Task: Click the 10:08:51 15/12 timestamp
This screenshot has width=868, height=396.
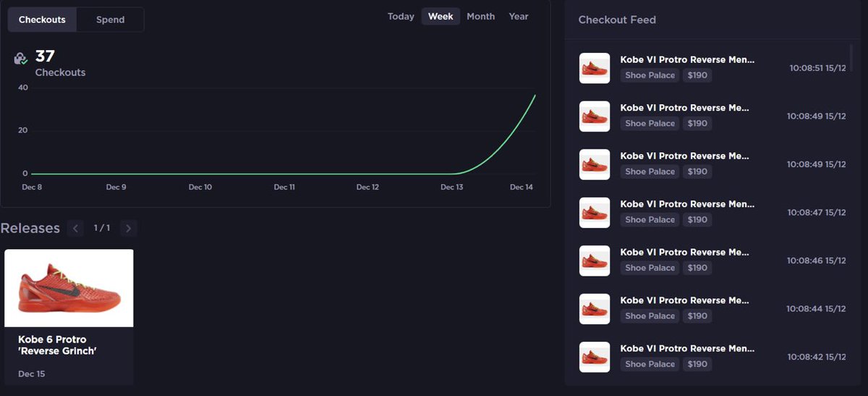Action: 817,68
